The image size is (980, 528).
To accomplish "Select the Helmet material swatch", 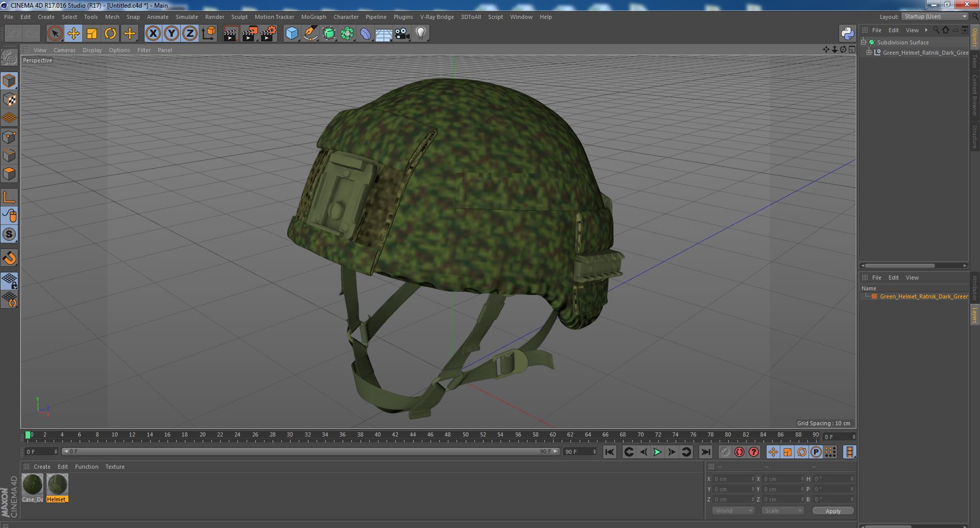I will [57, 488].
